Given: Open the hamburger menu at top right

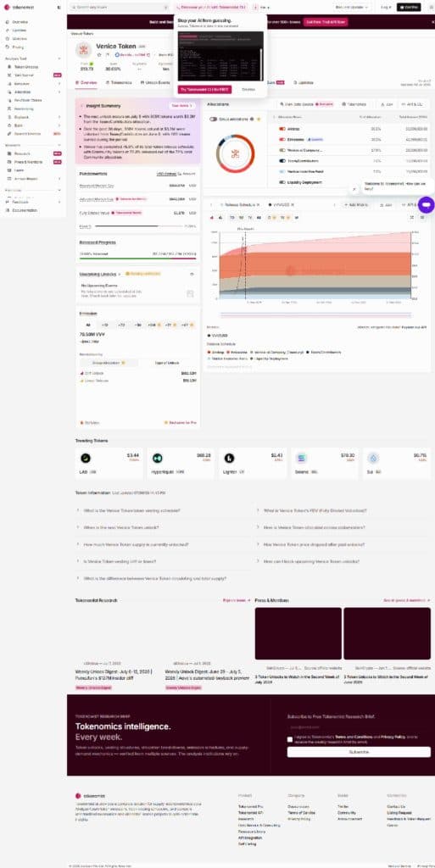Looking at the screenshot, I should (x=431, y=7).
